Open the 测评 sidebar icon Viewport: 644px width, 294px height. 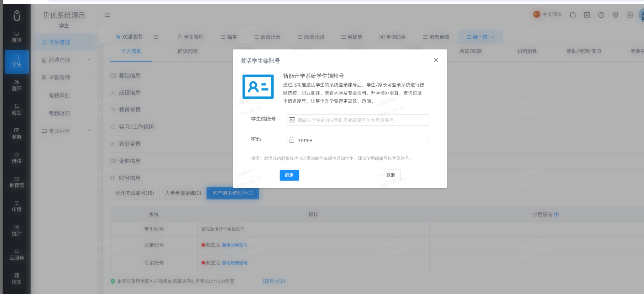point(17,86)
